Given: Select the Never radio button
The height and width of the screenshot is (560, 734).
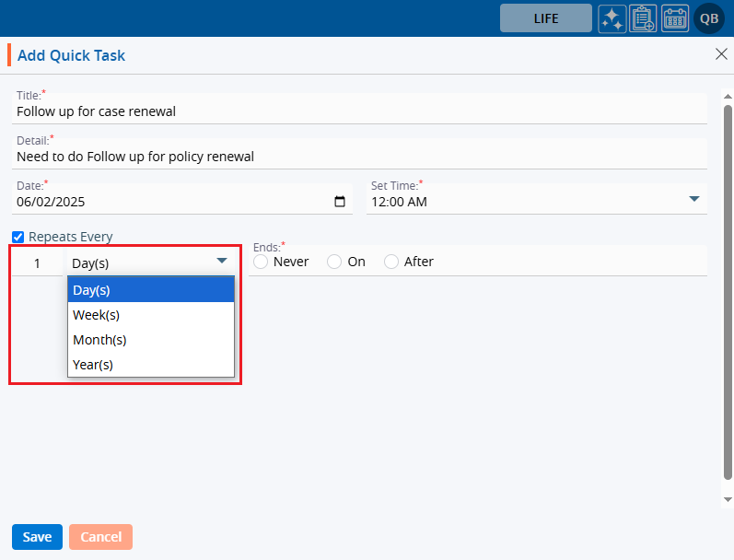Looking at the screenshot, I should [261, 262].
